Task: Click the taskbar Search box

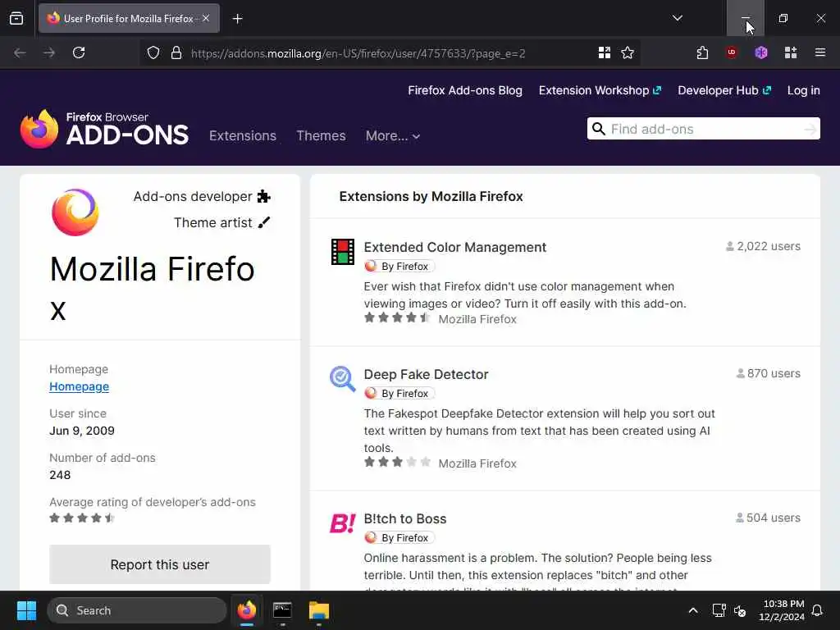Action: 137,610
